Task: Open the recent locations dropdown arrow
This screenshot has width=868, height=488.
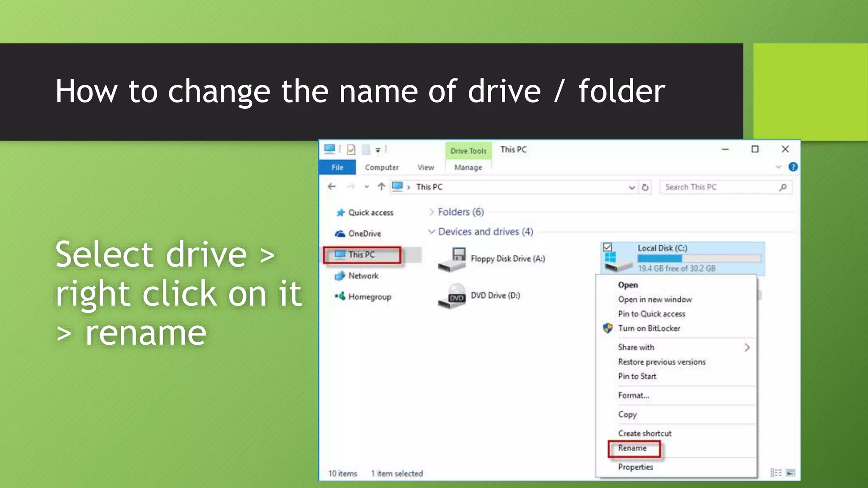Action: (x=367, y=187)
